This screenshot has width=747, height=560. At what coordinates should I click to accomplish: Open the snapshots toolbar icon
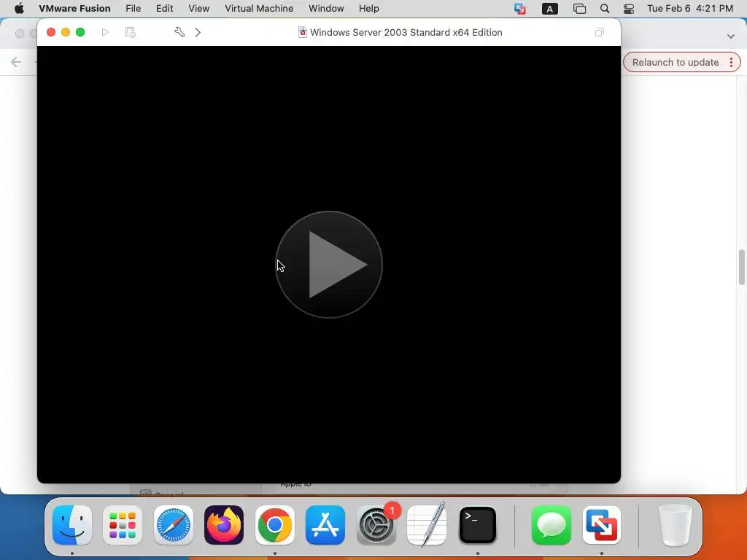(130, 32)
